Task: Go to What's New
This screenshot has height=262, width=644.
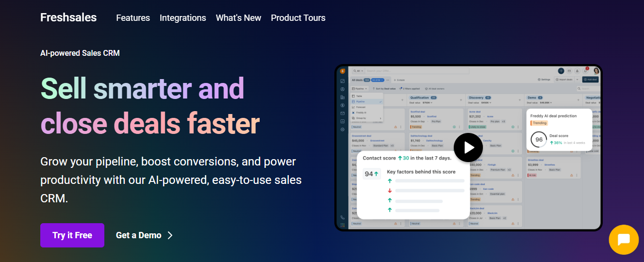Action: point(238,18)
